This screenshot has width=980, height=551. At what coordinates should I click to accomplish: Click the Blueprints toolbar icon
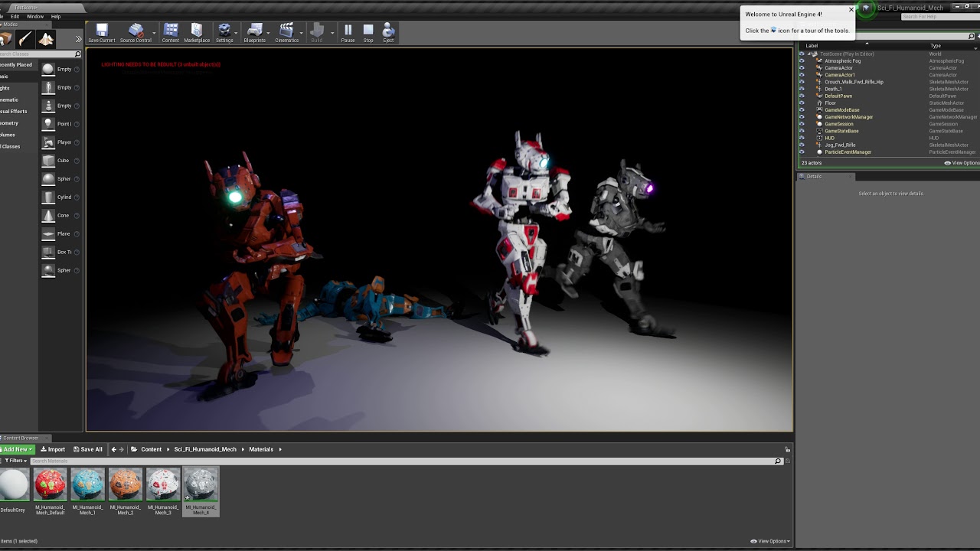click(255, 32)
